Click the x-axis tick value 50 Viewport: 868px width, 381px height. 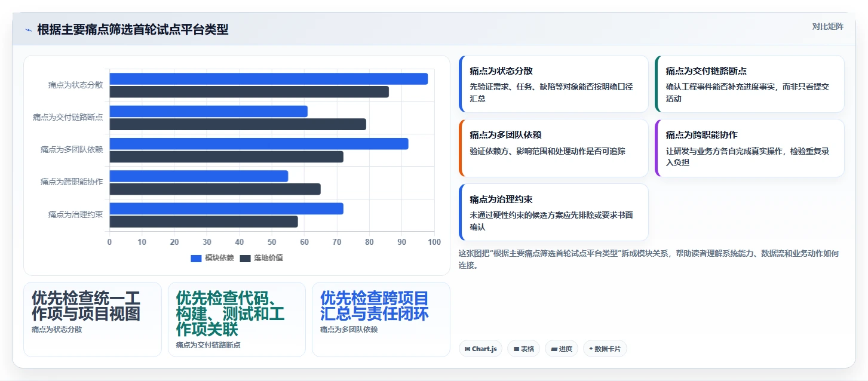click(x=272, y=242)
